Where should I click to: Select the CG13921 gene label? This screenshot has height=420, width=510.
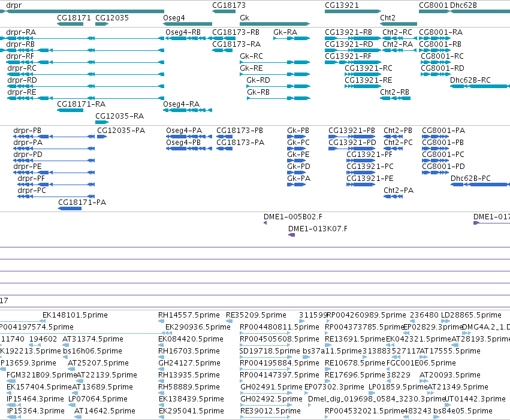(342, 5)
